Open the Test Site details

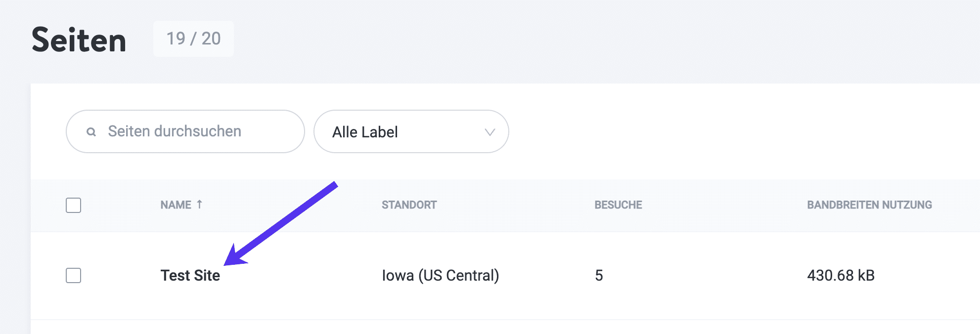coord(190,276)
